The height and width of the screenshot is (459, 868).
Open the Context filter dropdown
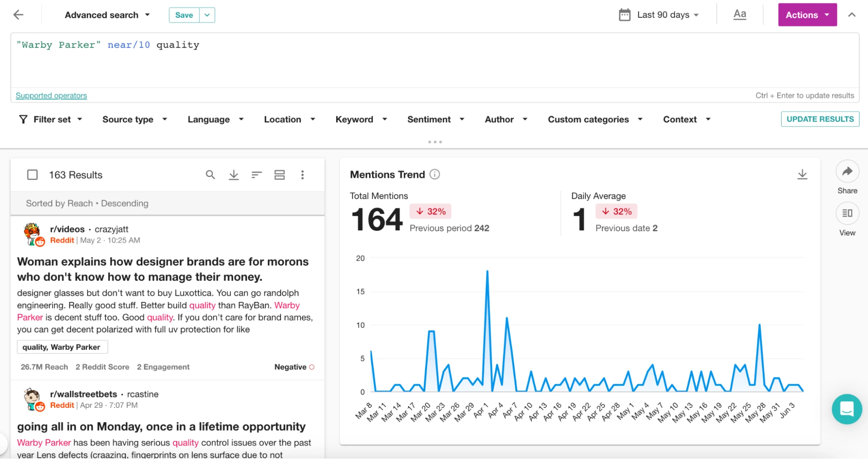[x=686, y=119]
